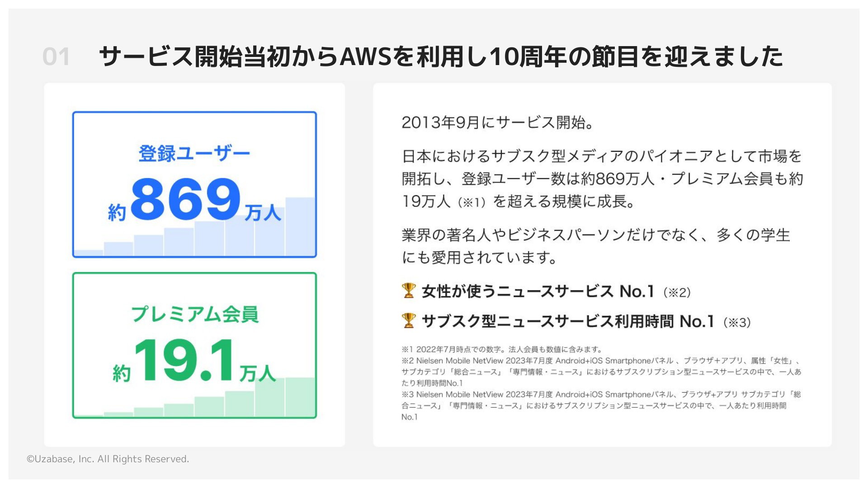This screenshot has height=488, width=868.
Task: Click the ※2 Nielsen Mobile NetView footnote
Action: coord(602,372)
